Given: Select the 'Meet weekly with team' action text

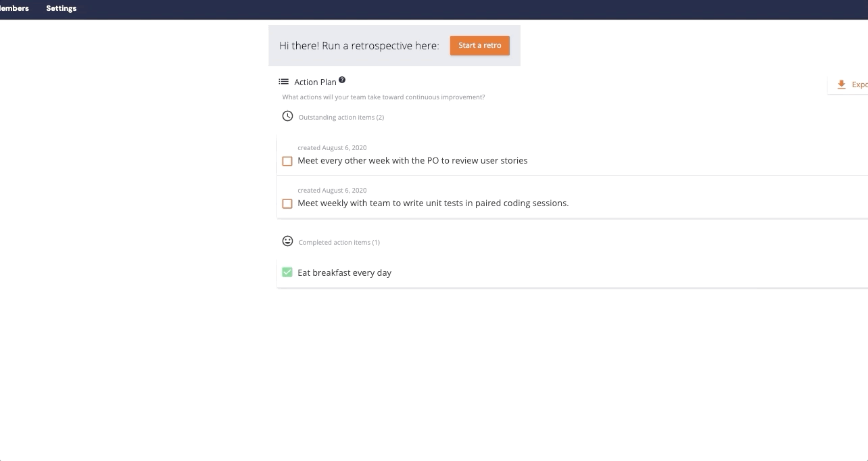Looking at the screenshot, I should [x=433, y=203].
